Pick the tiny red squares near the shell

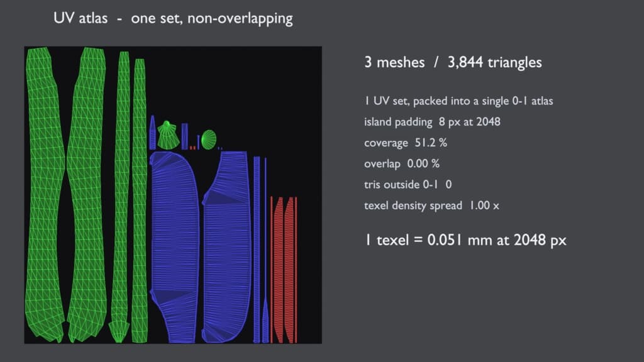tap(192, 148)
